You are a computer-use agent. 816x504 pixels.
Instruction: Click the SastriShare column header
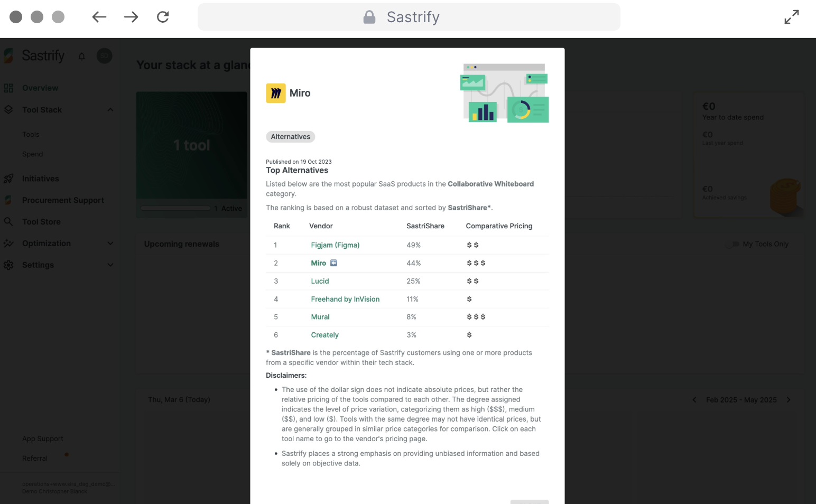pyautogui.click(x=425, y=226)
